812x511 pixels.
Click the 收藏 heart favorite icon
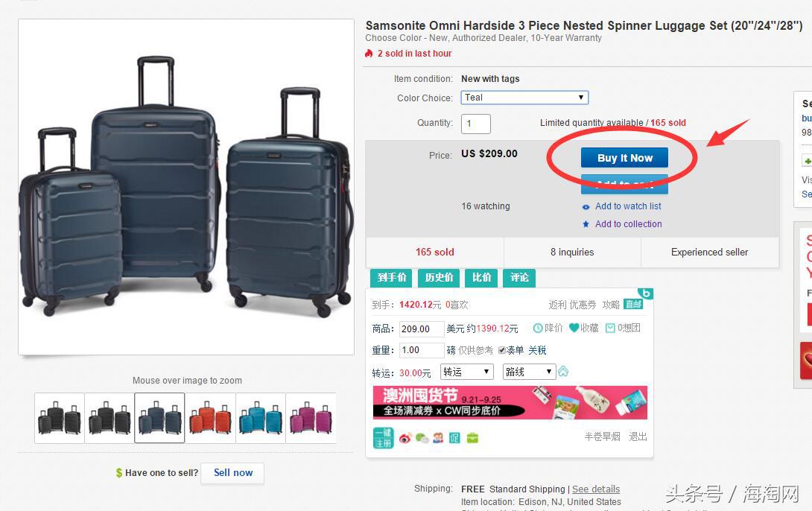coord(574,328)
